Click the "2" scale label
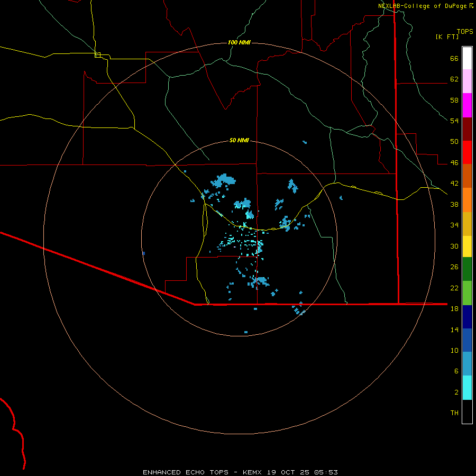 pos(456,392)
